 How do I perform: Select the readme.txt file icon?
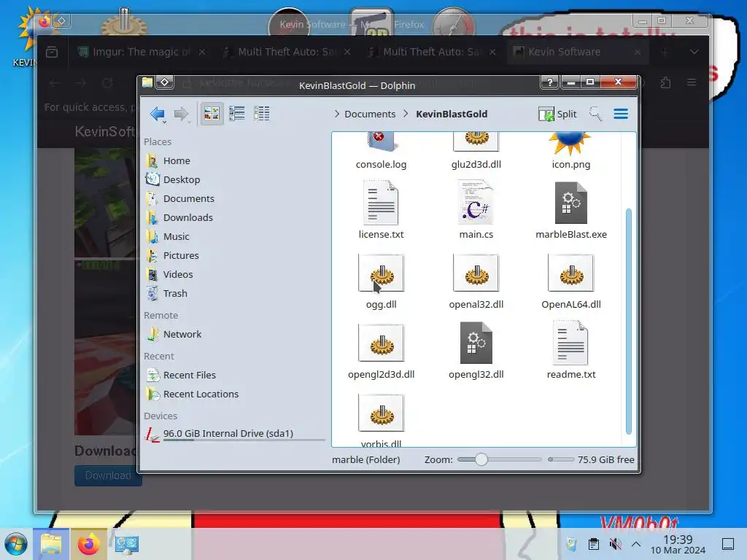(x=570, y=343)
